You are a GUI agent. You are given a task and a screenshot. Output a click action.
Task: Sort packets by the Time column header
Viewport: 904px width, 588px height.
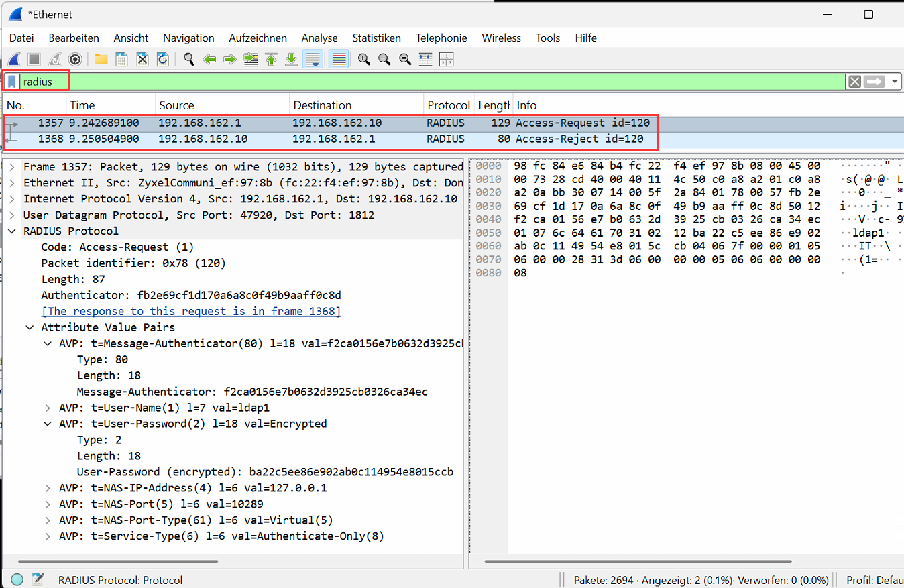[111, 105]
